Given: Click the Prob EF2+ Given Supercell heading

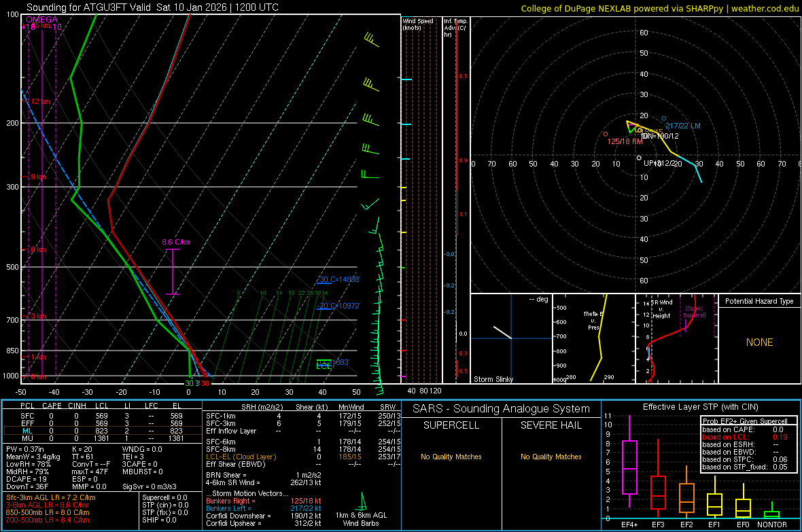Looking at the screenshot, I should [745, 421].
